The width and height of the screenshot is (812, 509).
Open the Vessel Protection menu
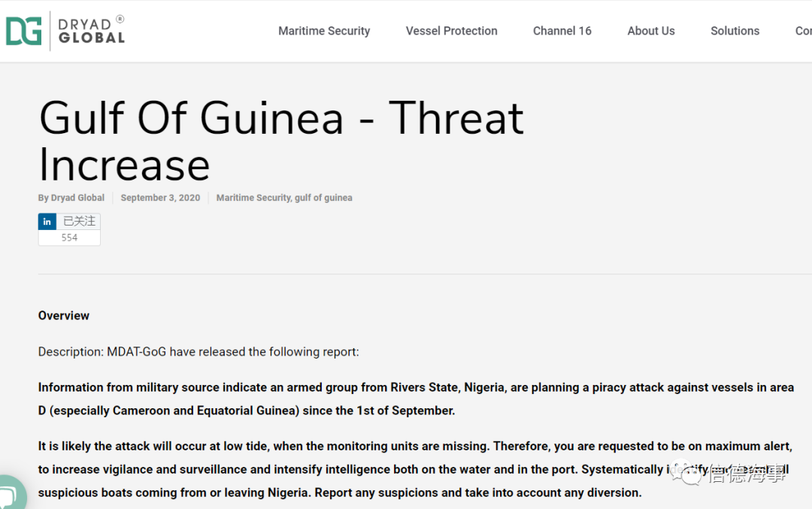tap(452, 31)
